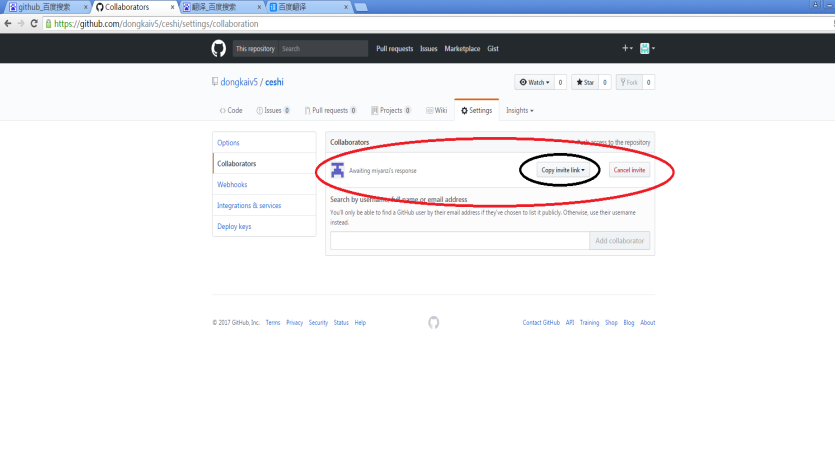Open the Training footer link
This screenshot has height=459, width=836.
[x=589, y=323]
